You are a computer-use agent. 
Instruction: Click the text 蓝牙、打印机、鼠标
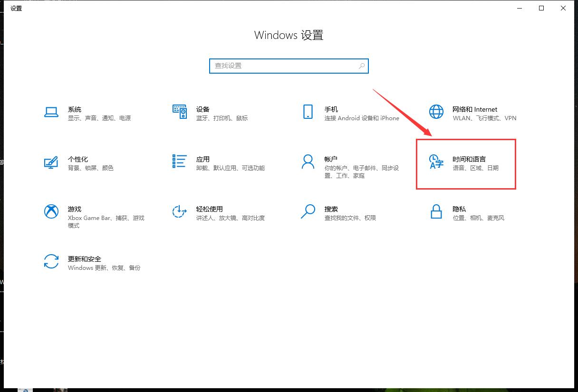[x=222, y=118]
